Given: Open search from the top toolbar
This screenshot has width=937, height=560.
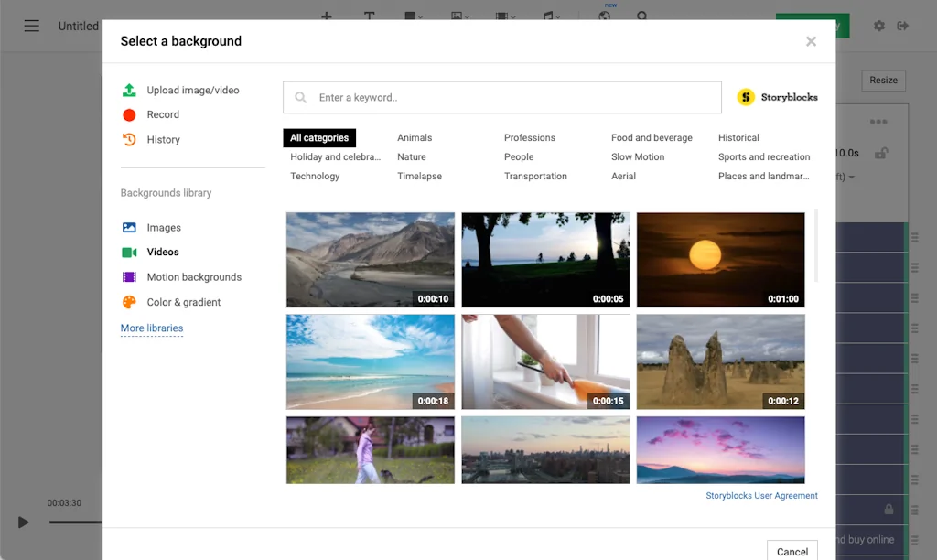Looking at the screenshot, I should [643, 16].
